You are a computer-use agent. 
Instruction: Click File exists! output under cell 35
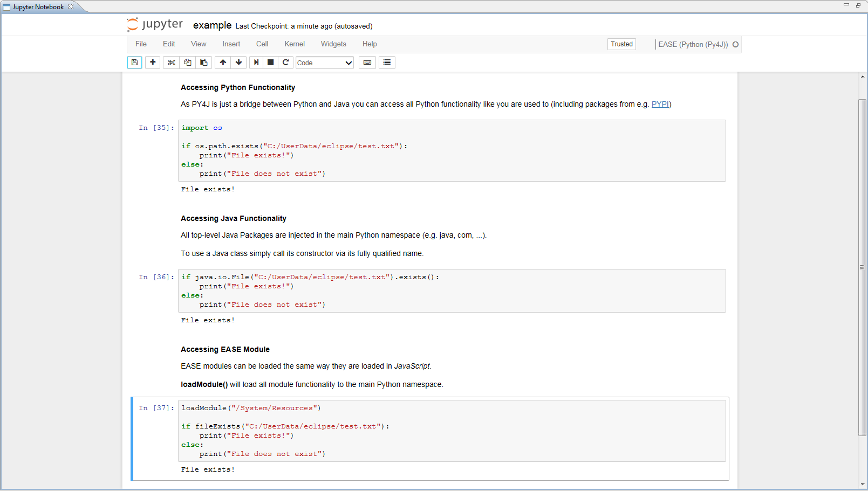(x=208, y=189)
